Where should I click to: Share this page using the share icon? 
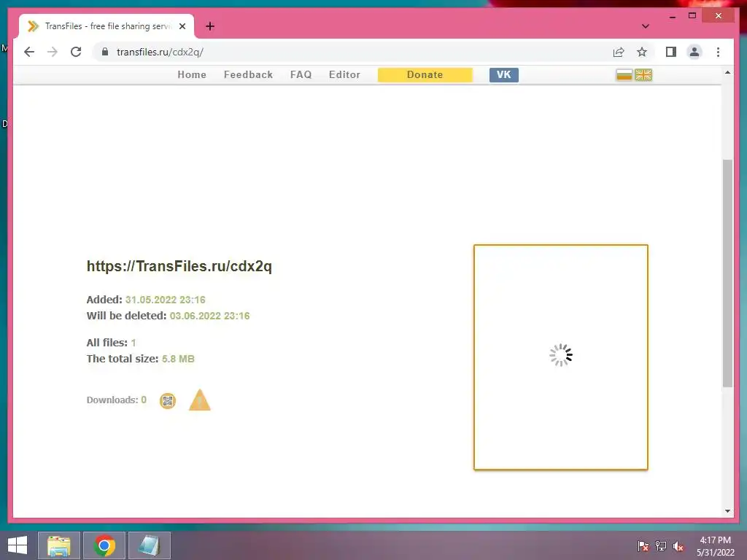pos(619,52)
